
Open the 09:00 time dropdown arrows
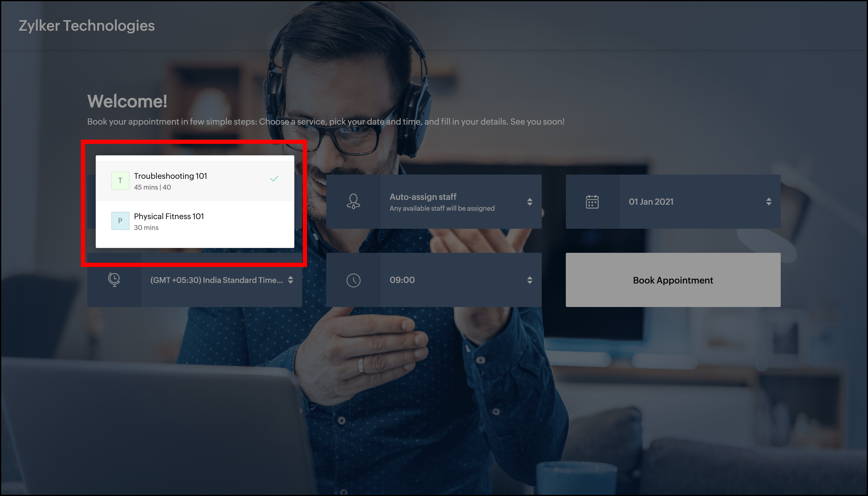coord(529,280)
